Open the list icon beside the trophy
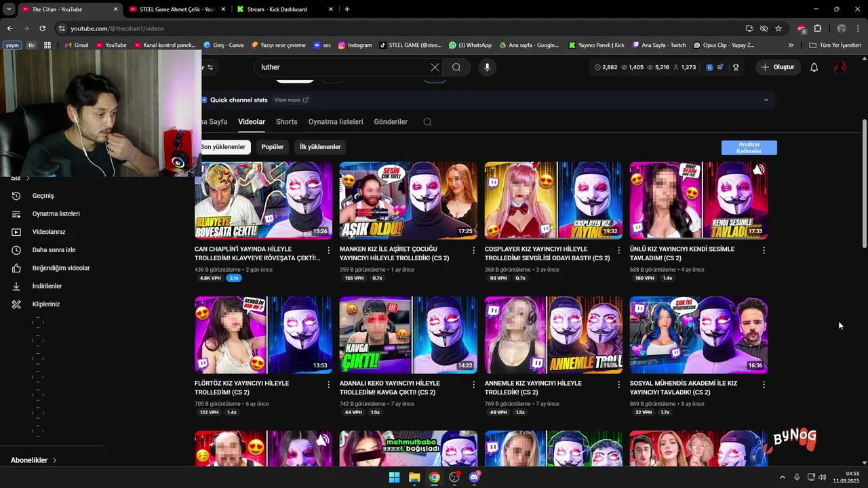Viewport: 868px width, 488px height. click(720, 67)
